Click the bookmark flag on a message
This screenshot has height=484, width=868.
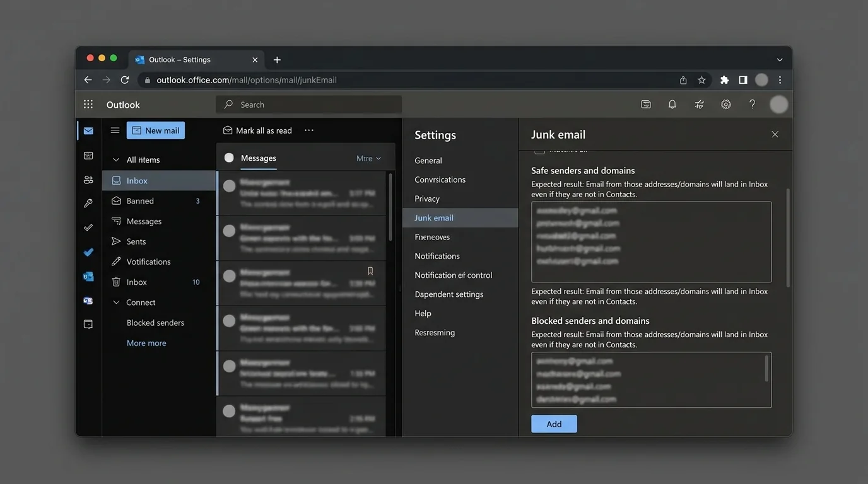(x=370, y=271)
